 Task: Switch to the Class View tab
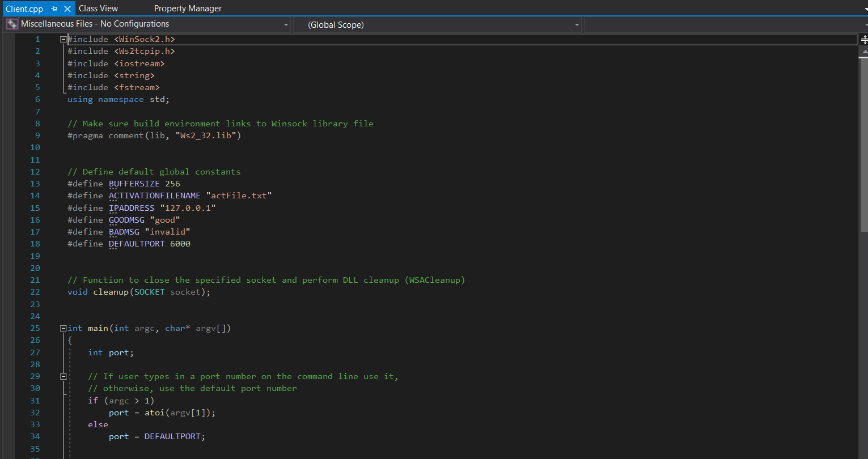click(x=98, y=8)
